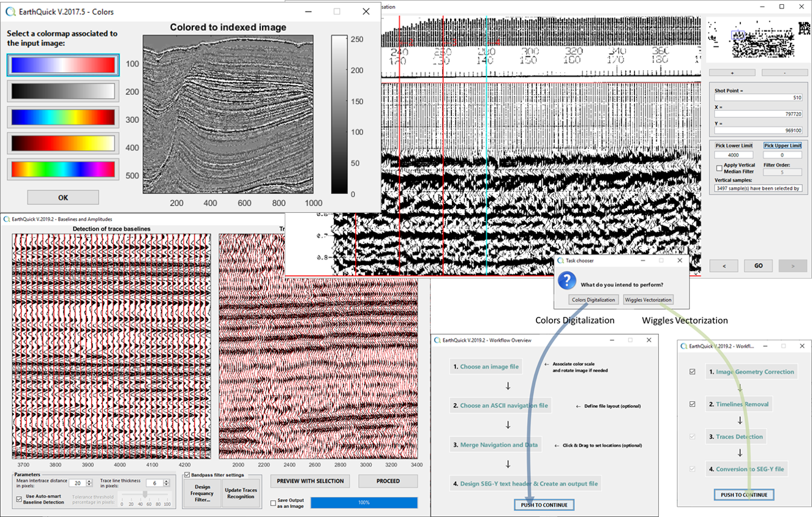Click the Filter Order field
The height and width of the screenshot is (517, 812).
tap(783, 173)
